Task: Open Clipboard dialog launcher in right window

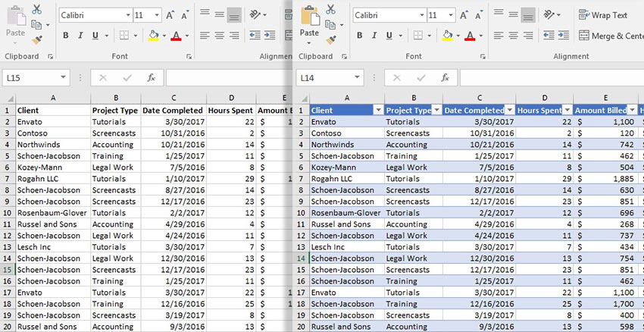Action: click(344, 57)
